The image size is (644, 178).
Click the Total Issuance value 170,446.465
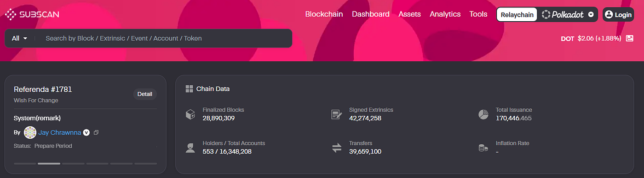point(514,118)
